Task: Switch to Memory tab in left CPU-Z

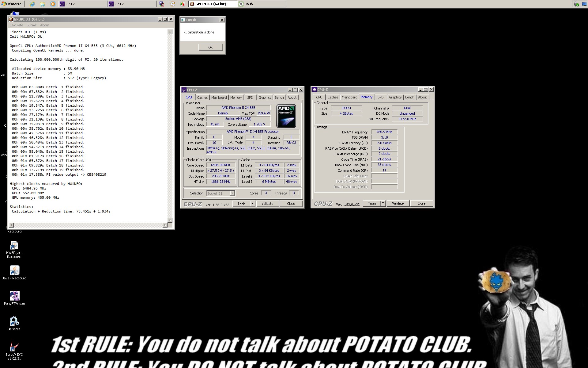Action: coord(236,98)
